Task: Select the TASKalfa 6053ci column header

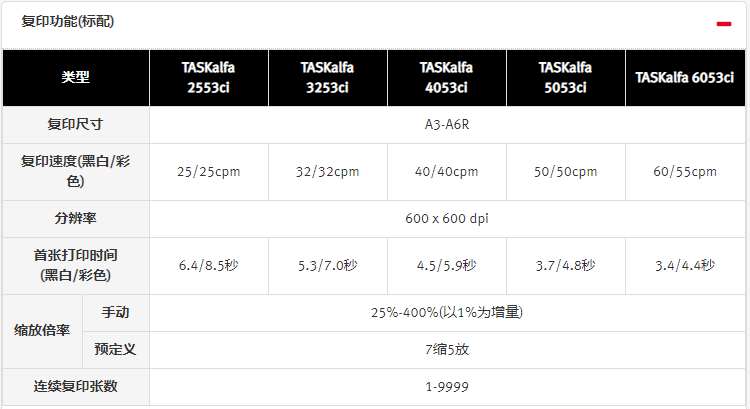Action: click(x=685, y=77)
